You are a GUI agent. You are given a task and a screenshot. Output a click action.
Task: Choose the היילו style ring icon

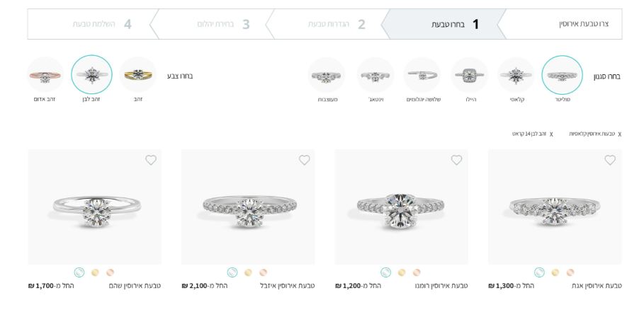(x=469, y=75)
